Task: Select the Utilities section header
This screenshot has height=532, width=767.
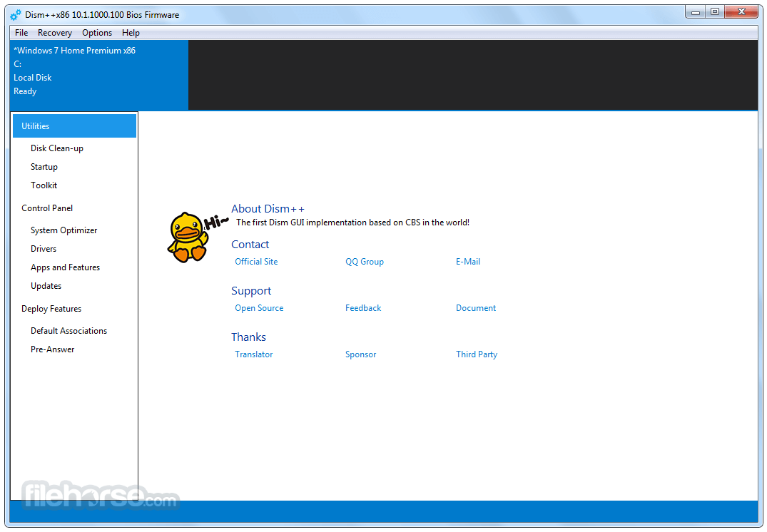Action: pyautogui.click(x=74, y=126)
